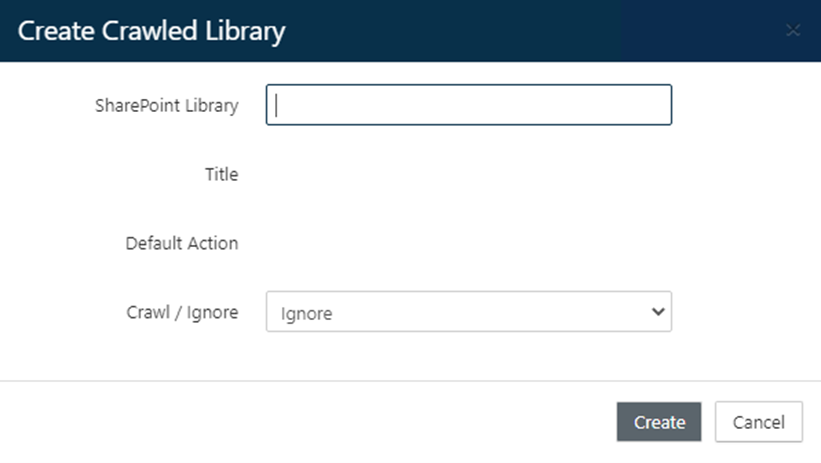Click the Title field label
The width and height of the screenshot is (821, 463).
(221, 174)
